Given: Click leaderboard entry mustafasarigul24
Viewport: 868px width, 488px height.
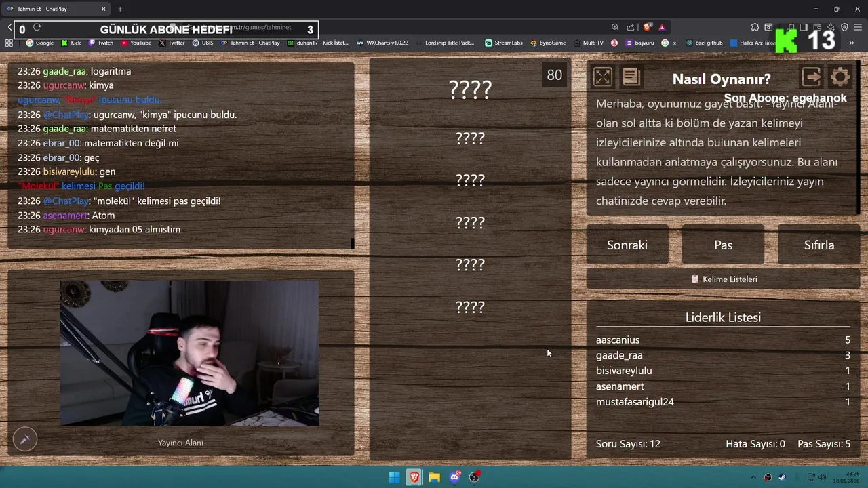Looking at the screenshot, I should pyautogui.click(x=635, y=402).
